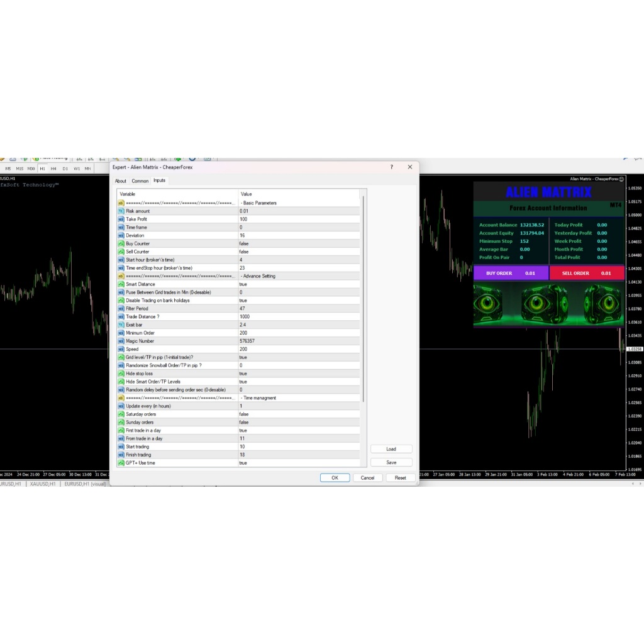The width and height of the screenshot is (644, 644).
Task: Click the Basic Parameters string type icon
Action: 121,203
